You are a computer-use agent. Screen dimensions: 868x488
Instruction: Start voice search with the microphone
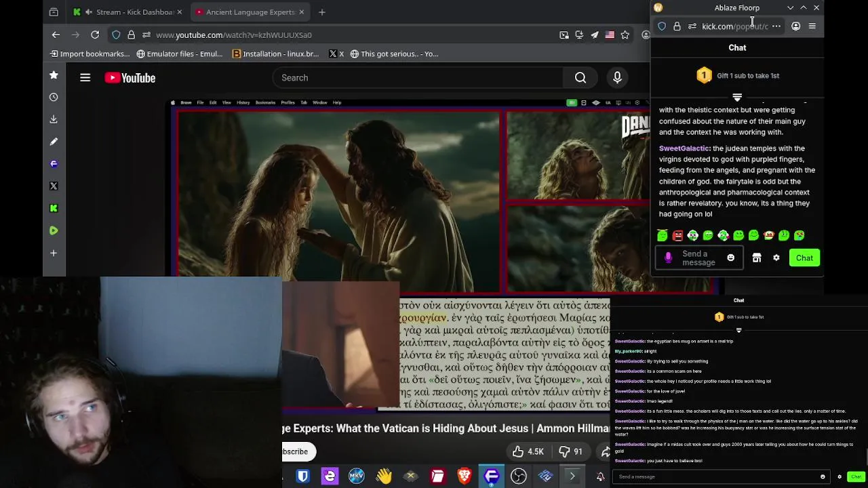coord(617,78)
